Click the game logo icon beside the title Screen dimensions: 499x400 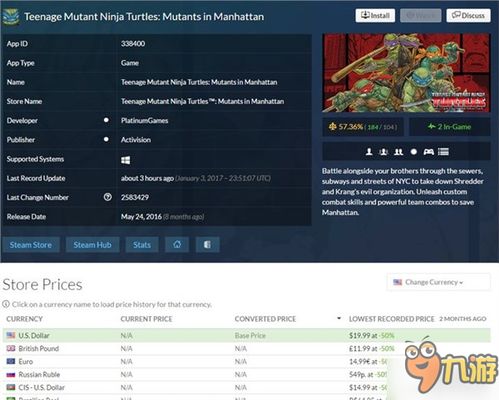pyautogui.click(x=11, y=17)
